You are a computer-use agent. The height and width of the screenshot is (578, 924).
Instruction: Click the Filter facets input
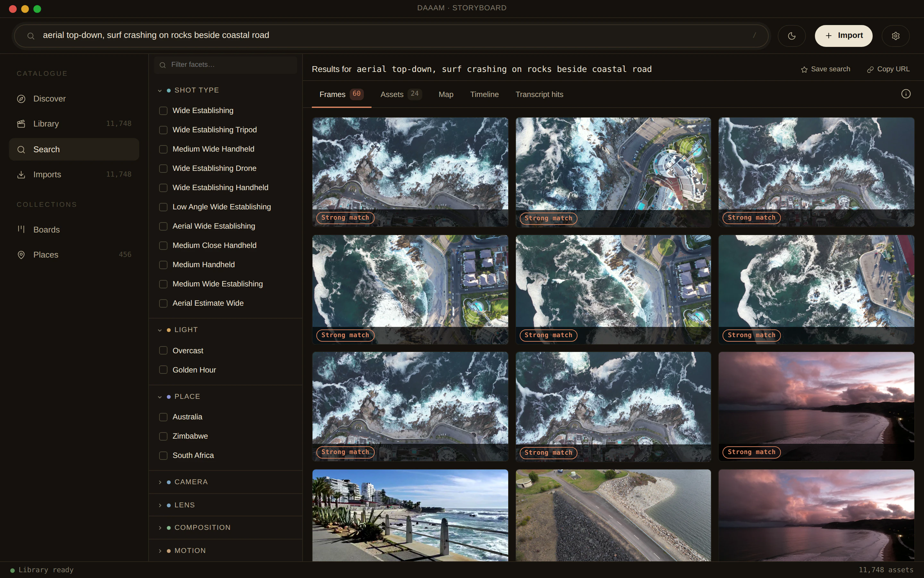coord(225,65)
